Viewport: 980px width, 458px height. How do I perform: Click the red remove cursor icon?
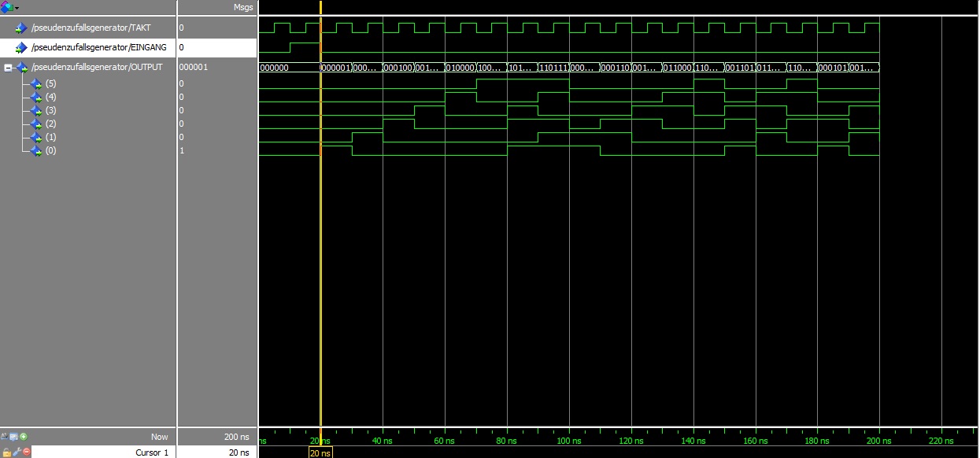pyautogui.click(x=26, y=452)
